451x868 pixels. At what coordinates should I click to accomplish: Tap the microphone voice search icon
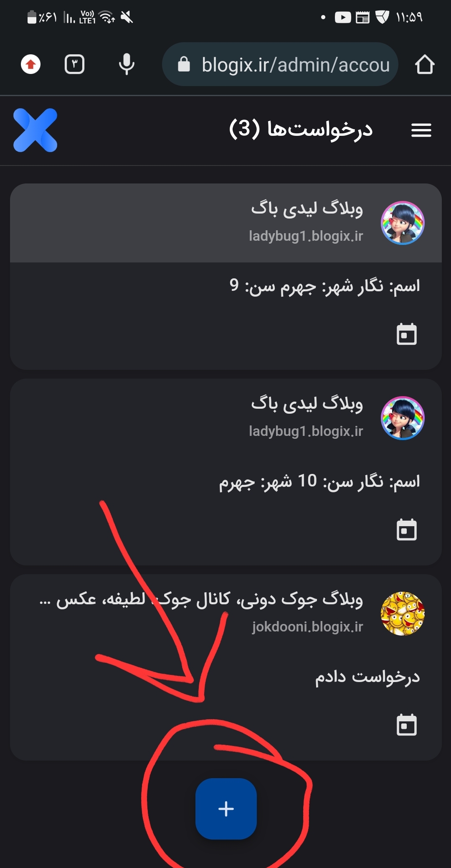(127, 64)
